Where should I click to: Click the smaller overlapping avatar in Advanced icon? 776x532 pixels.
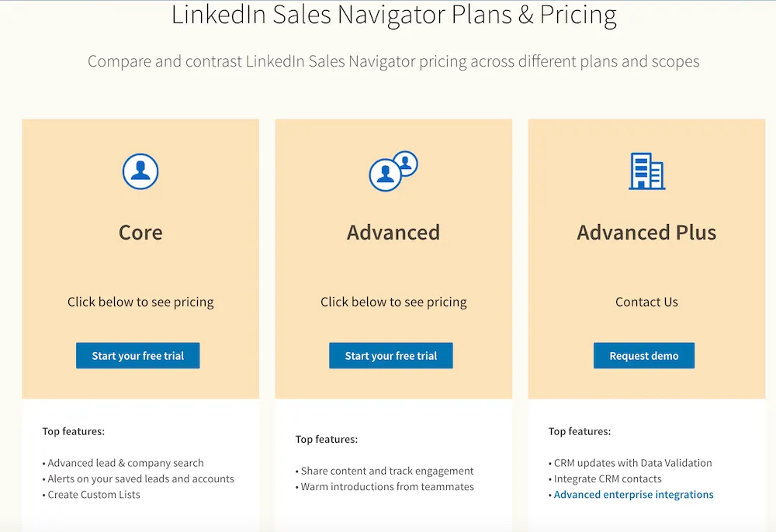click(x=407, y=161)
